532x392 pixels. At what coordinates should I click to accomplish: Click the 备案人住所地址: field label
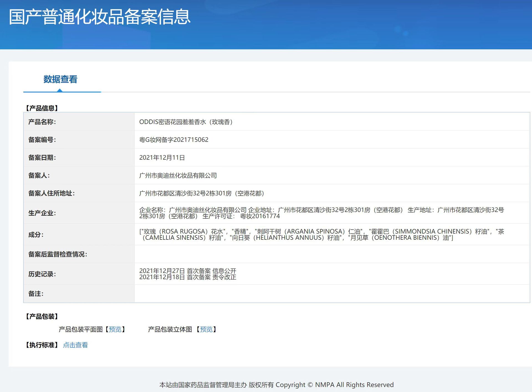click(52, 193)
